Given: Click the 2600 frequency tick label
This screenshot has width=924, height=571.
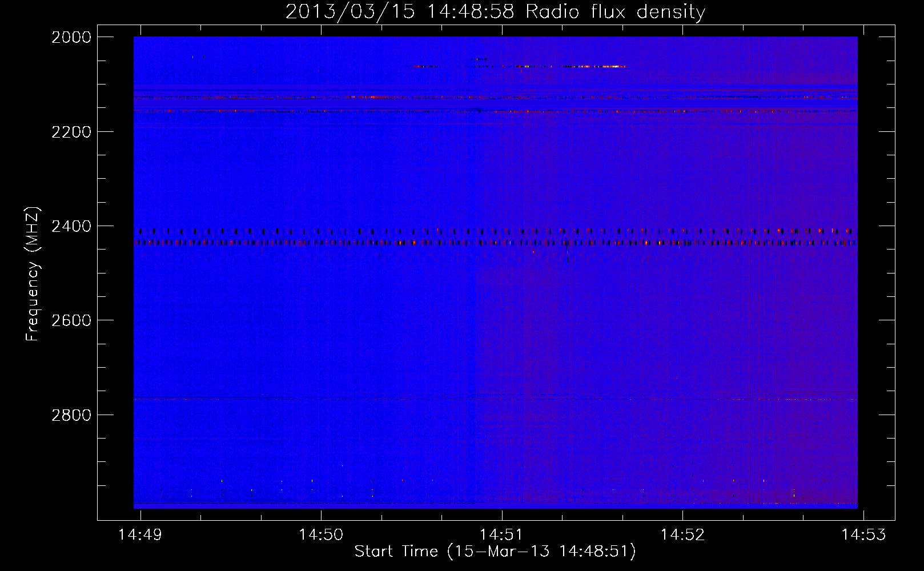Looking at the screenshot, I should [71, 320].
